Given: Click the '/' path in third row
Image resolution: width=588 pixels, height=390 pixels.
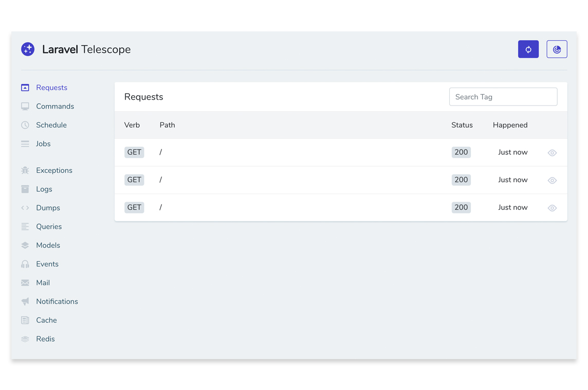Looking at the screenshot, I should click(160, 207).
